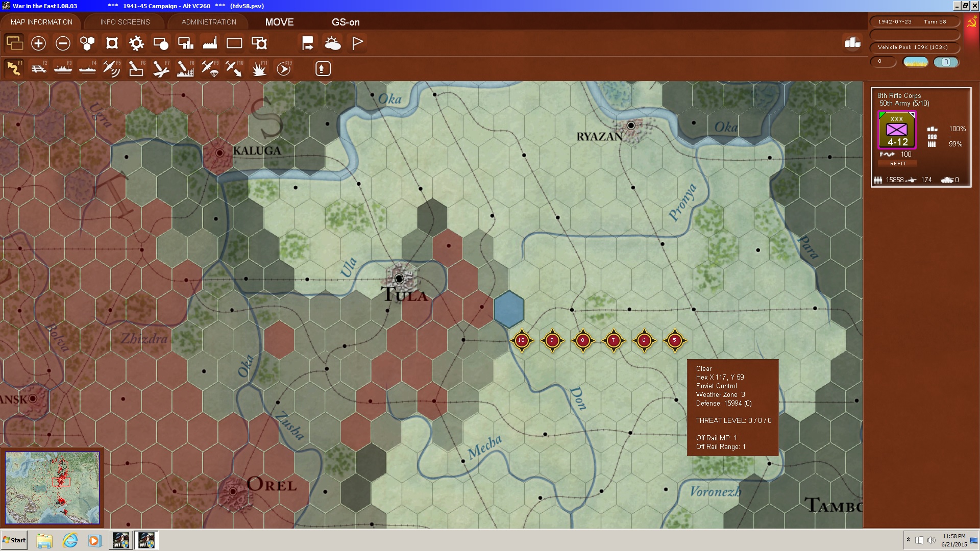Click movement path marker 6
The height and width of the screenshot is (551, 980).
644,340
